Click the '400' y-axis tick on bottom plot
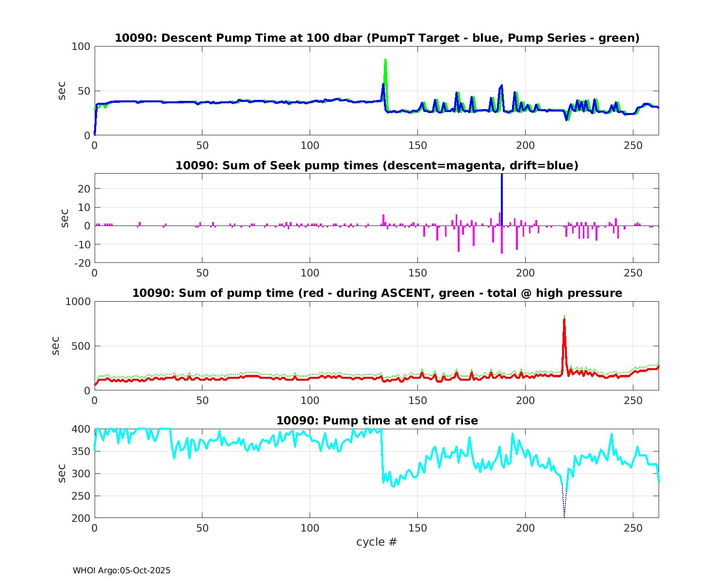Image resolution: width=728 pixels, height=582 pixels. click(81, 429)
